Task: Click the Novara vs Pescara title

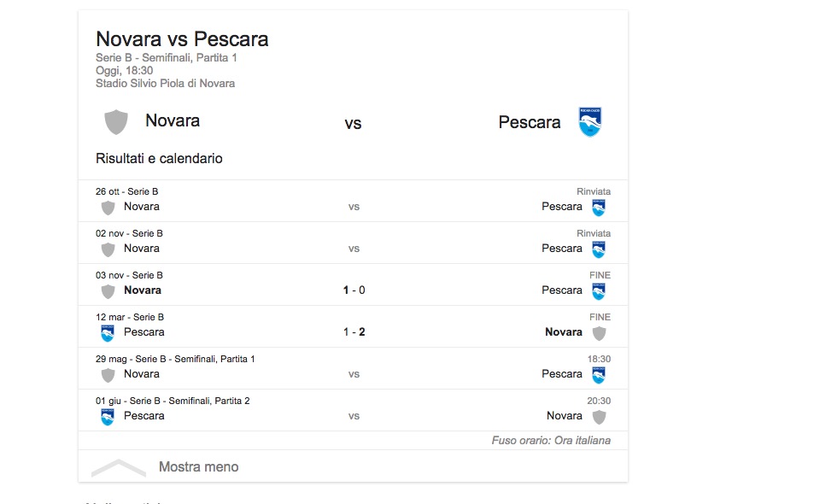Action: click(x=182, y=39)
